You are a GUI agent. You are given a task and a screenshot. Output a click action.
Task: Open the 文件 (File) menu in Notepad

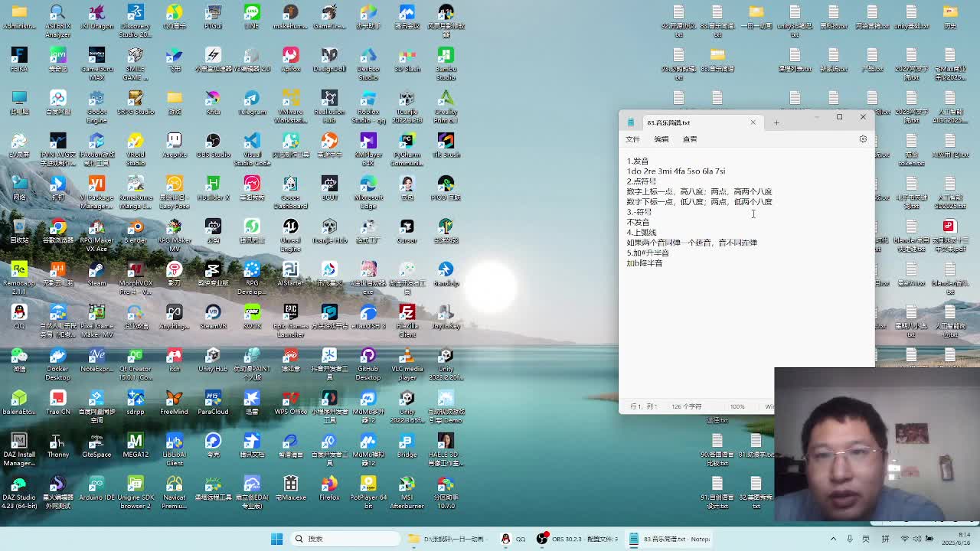632,139
